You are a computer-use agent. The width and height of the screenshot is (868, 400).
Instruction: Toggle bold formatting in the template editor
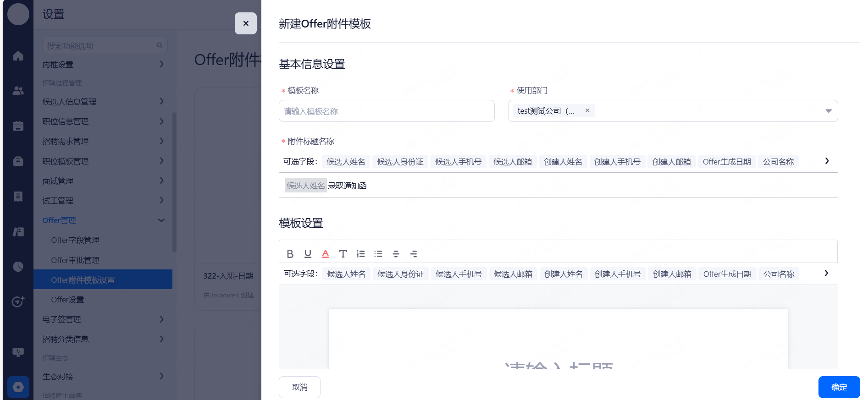[290, 254]
